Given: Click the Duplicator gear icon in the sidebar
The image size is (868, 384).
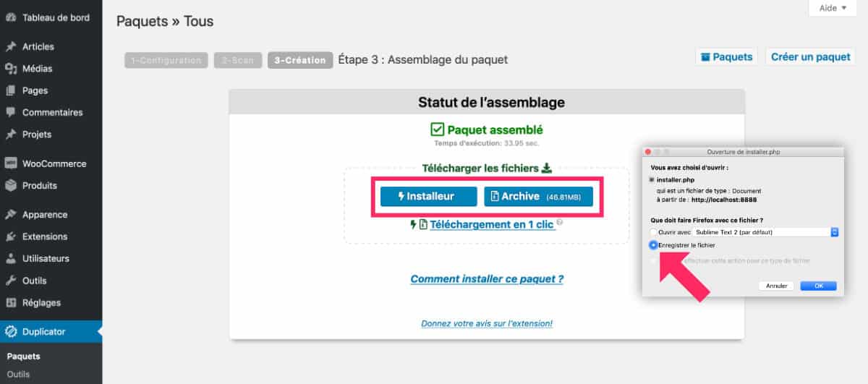Looking at the screenshot, I should [11, 332].
